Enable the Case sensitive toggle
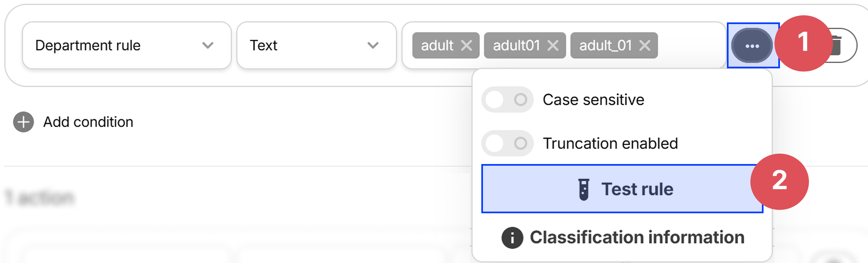 [x=507, y=99]
